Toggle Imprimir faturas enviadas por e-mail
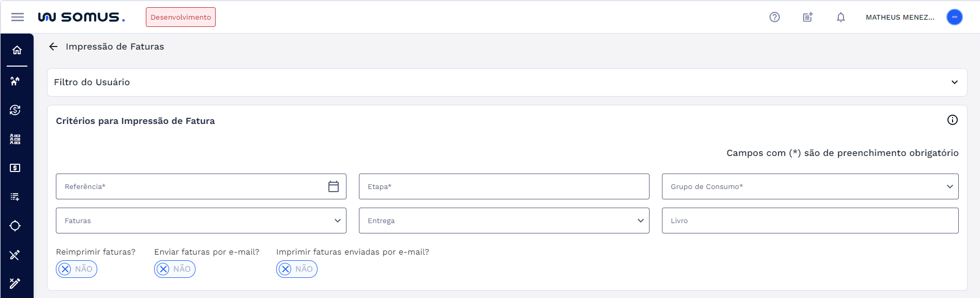This screenshot has width=980, height=298. coord(297,269)
